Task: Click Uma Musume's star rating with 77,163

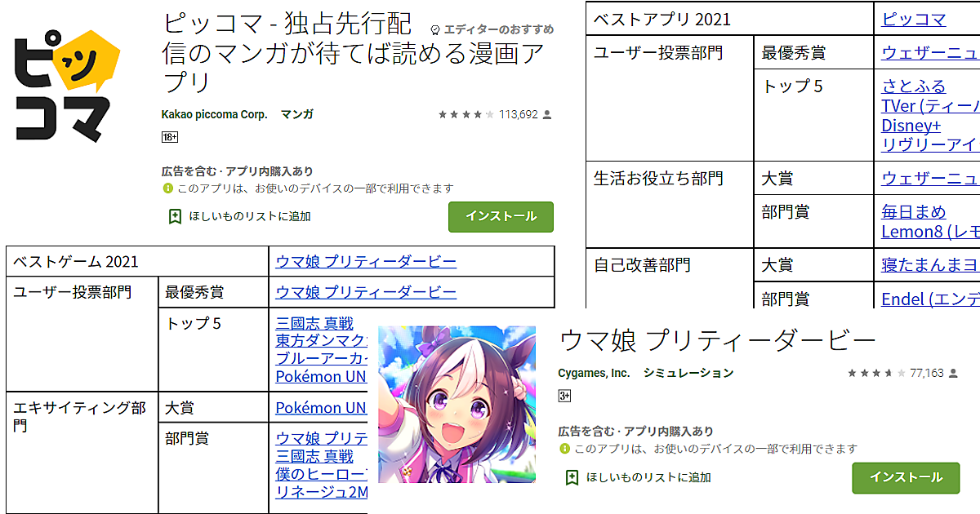Action: tap(876, 373)
